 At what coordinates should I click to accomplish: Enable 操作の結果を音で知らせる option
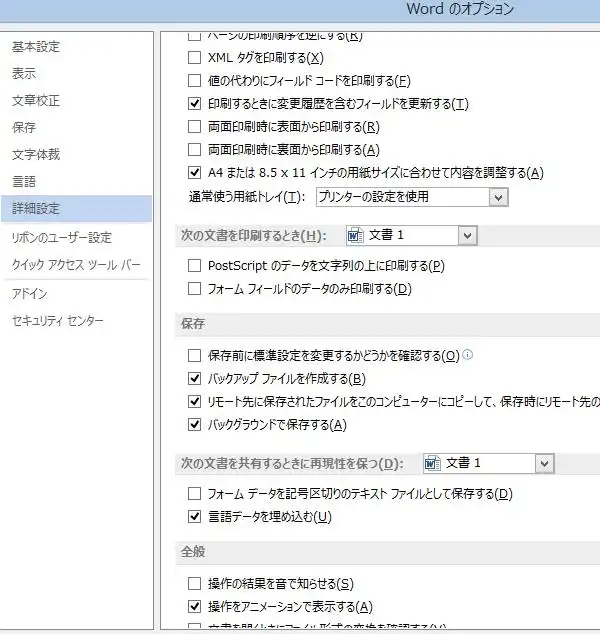pyautogui.click(x=195, y=583)
